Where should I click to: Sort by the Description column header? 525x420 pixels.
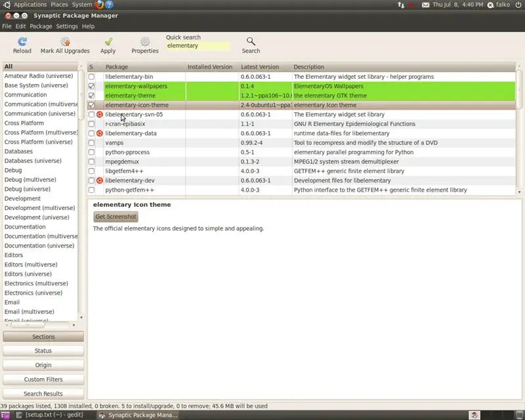coord(404,67)
